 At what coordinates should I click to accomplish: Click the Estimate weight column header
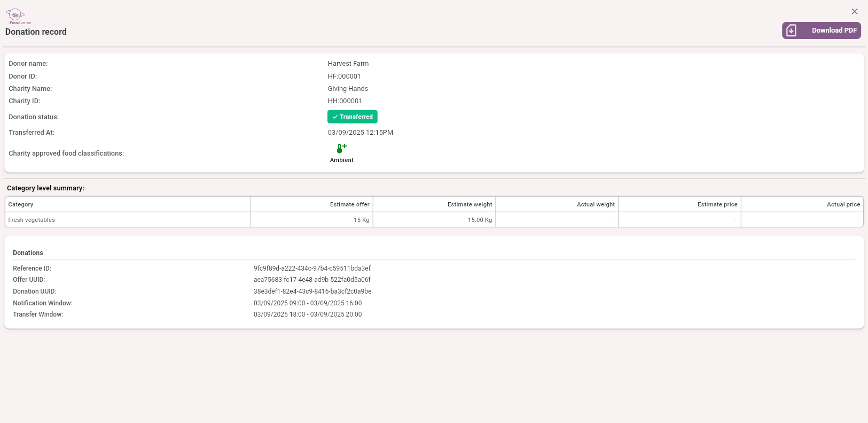(470, 204)
